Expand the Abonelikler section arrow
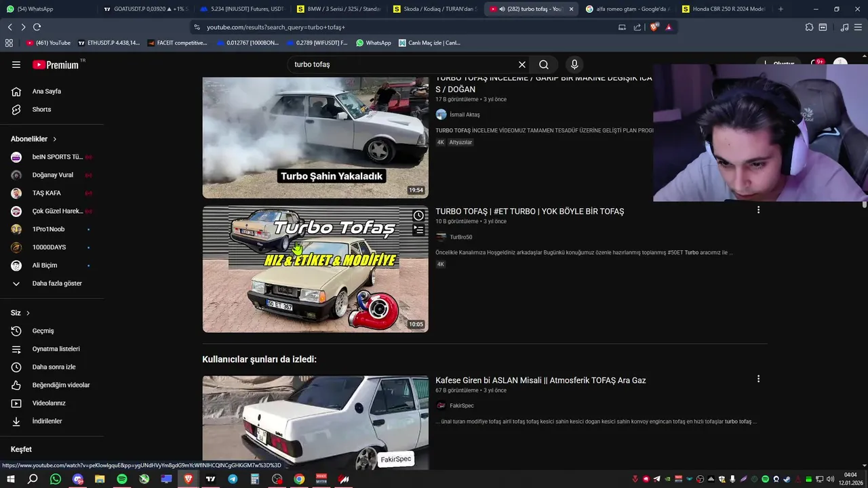Viewport: 868px width, 488px height. point(55,139)
